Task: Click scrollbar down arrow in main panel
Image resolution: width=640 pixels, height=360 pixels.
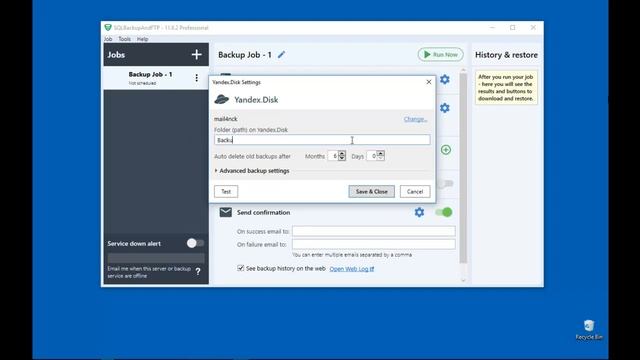Action: (463, 280)
